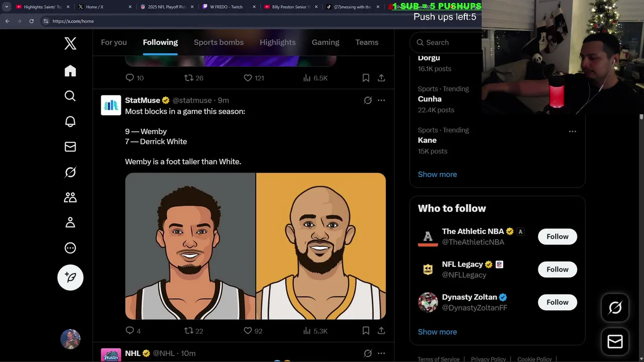Image resolution: width=644 pixels, height=362 pixels.
Task: Share the StatMuse post
Action: tap(381, 331)
